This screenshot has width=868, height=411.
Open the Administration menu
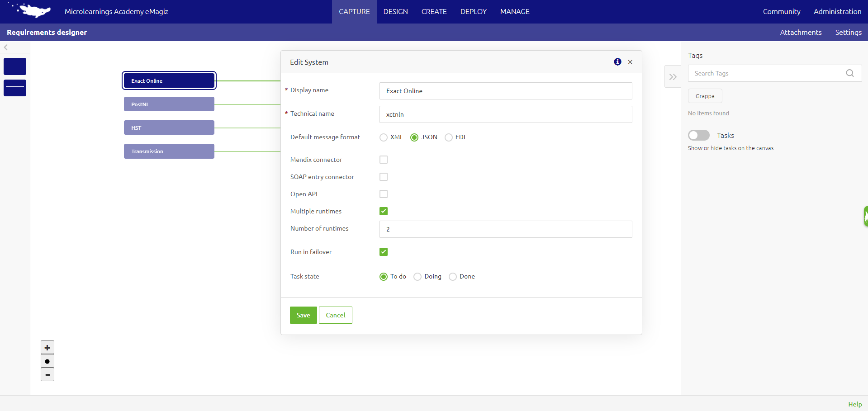(x=837, y=11)
